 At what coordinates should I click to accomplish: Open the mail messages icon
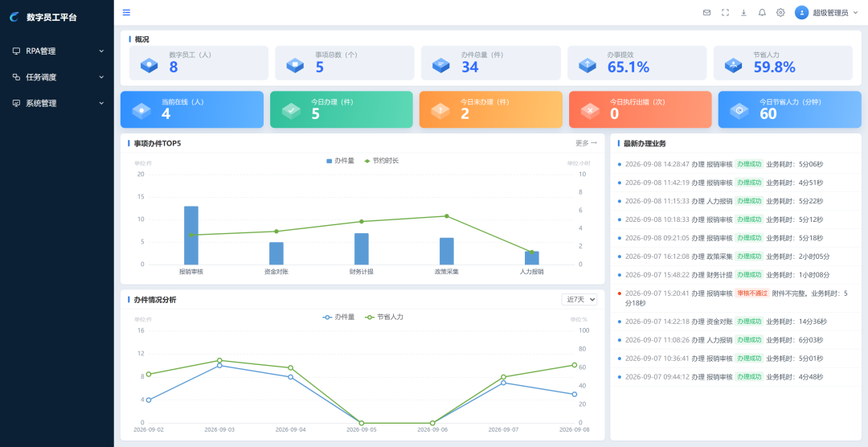point(707,13)
